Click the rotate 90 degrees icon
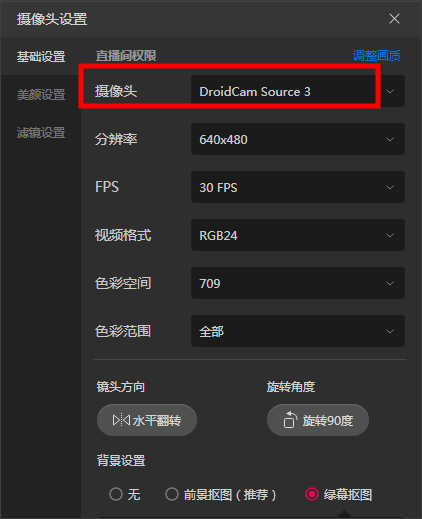Viewport: 422px width, 519px height. click(290, 419)
